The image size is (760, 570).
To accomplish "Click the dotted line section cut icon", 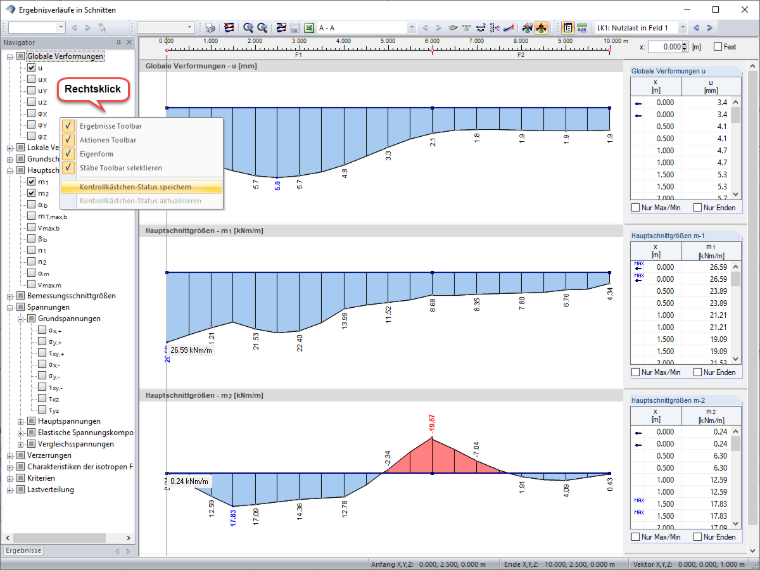I will pyautogui.click(x=494, y=28).
